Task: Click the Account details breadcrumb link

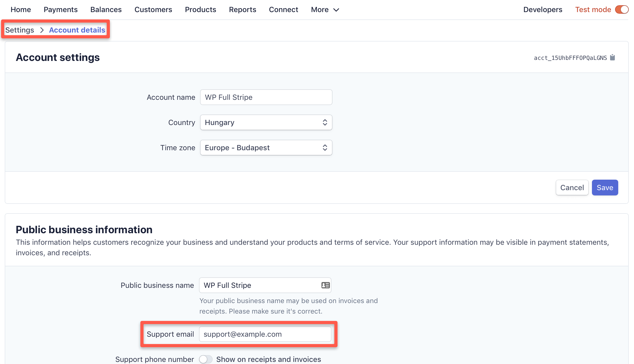Action: tap(77, 30)
